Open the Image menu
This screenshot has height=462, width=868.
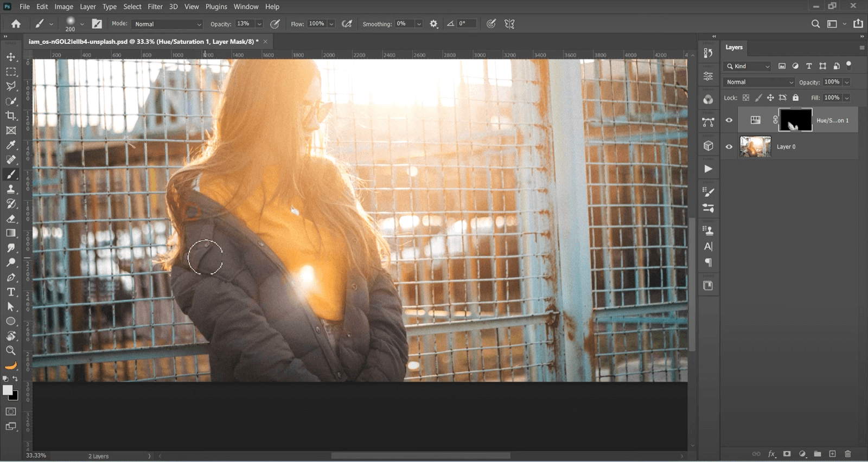(63, 7)
